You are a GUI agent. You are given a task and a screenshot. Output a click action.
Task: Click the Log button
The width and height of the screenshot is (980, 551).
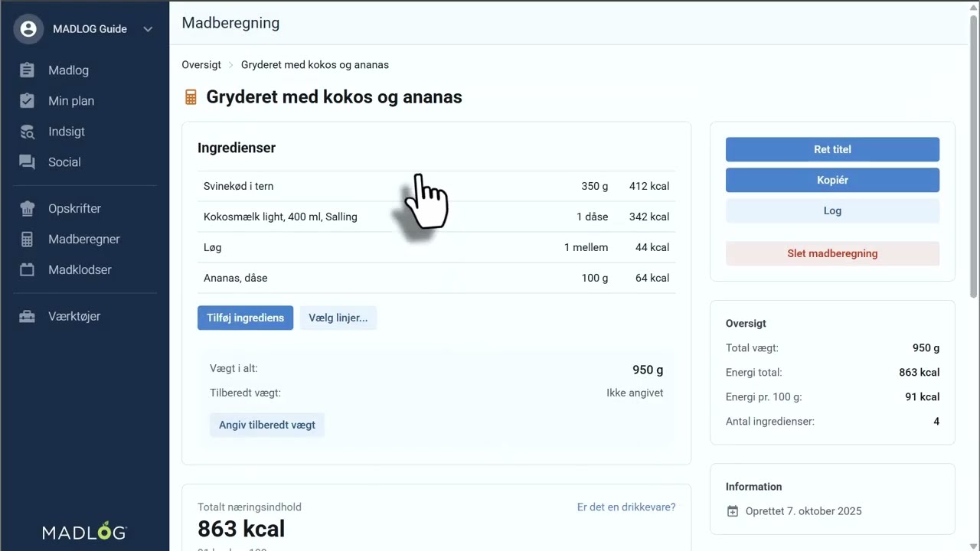(832, 210)
